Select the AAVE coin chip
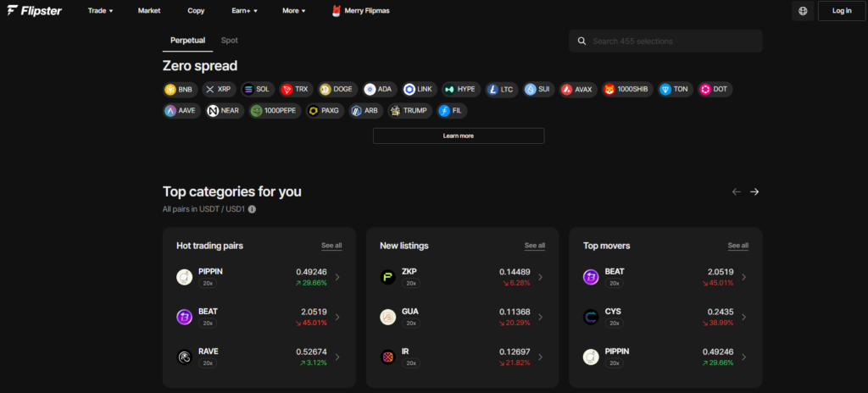The width and height of the screenshot is (868, 393). pos(181,111)
